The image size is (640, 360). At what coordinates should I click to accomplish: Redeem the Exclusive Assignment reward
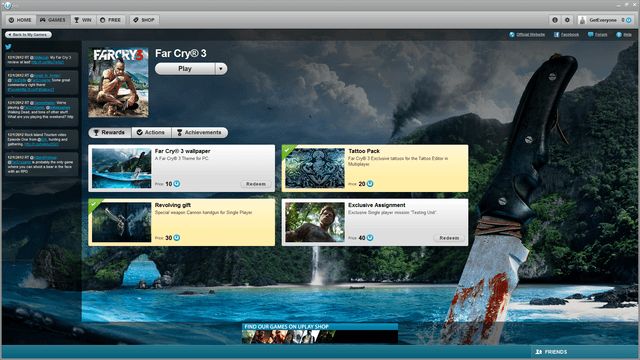click(449, 238)
